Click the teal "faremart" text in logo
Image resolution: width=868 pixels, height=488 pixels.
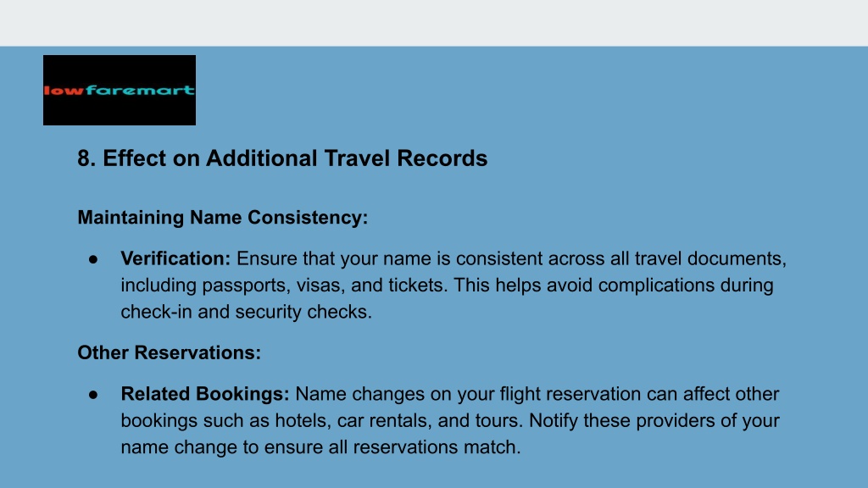pos(140,90)
